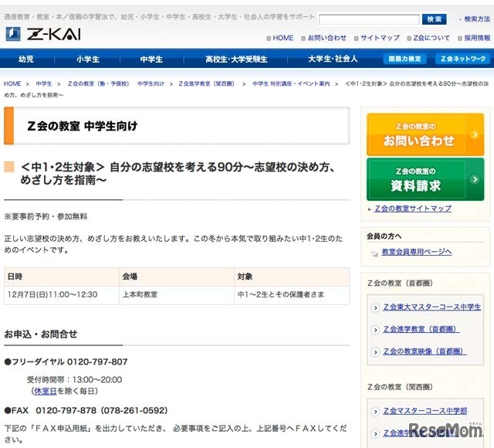Click arrow icon beside Z会の教室映像（首都圏）
This screenshot has width=494, height=448.
(x=375, y=352)
